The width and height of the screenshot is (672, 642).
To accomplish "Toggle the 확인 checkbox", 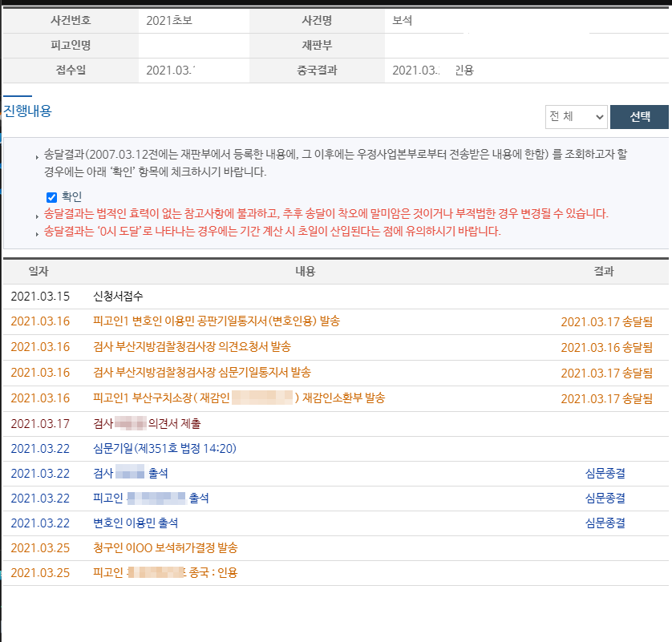I will (x=51, y=197).
